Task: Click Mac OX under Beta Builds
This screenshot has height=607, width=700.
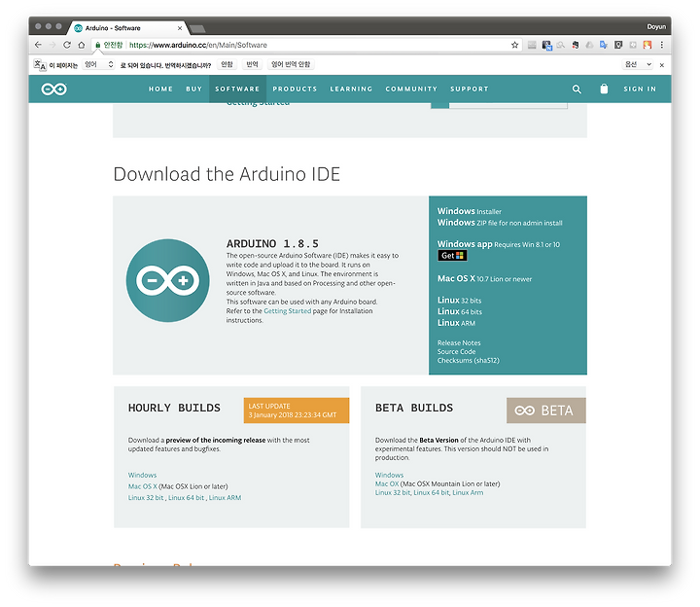Action: pos(387,483)
